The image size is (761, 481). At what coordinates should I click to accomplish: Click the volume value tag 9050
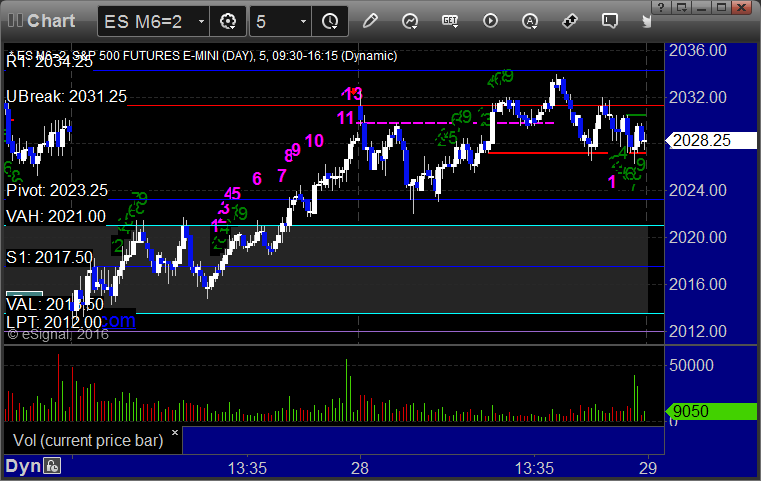pos(711,411)
